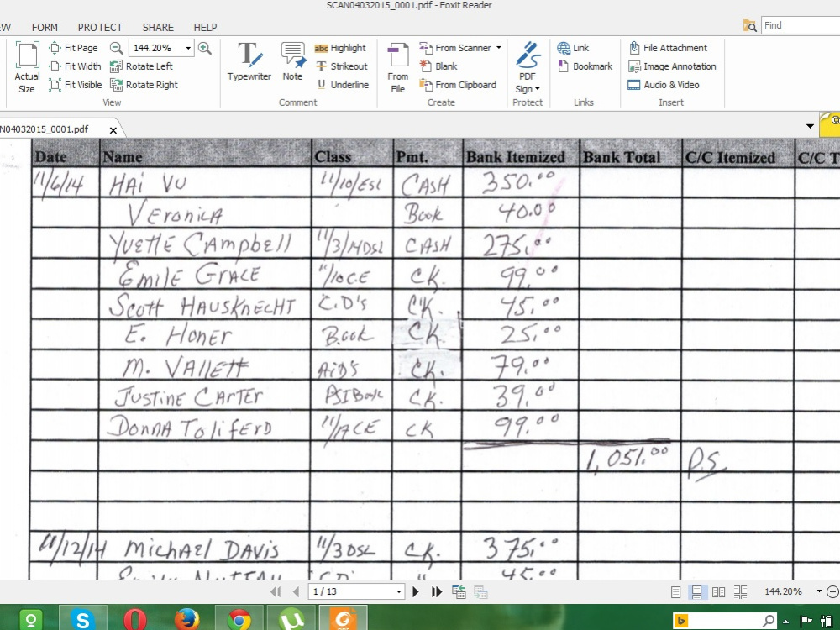Viewport: 840px width, 630px height.
Task: Select the Underline tool
Action: 343,85
